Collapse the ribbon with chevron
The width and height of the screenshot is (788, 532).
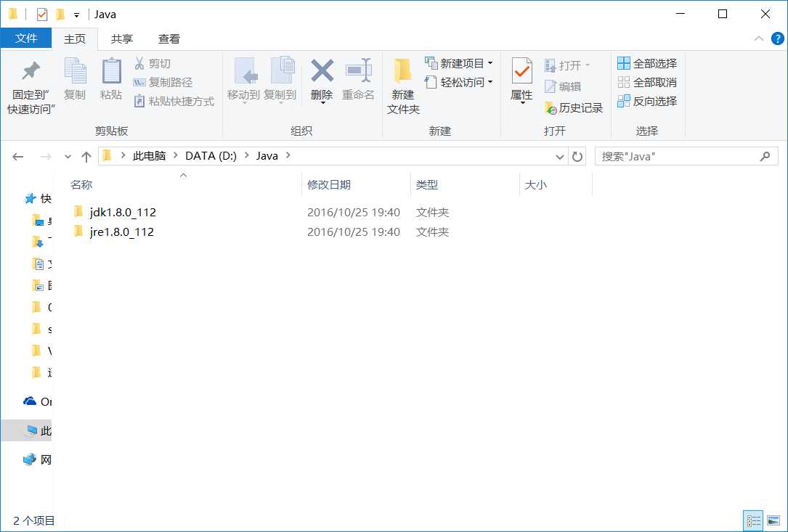(759, 38)
